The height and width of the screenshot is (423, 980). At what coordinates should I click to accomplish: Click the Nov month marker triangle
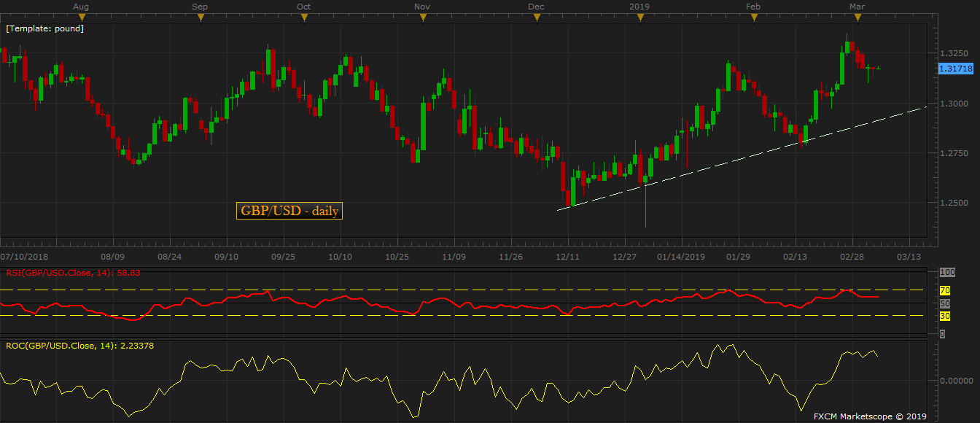coord(421,17)
